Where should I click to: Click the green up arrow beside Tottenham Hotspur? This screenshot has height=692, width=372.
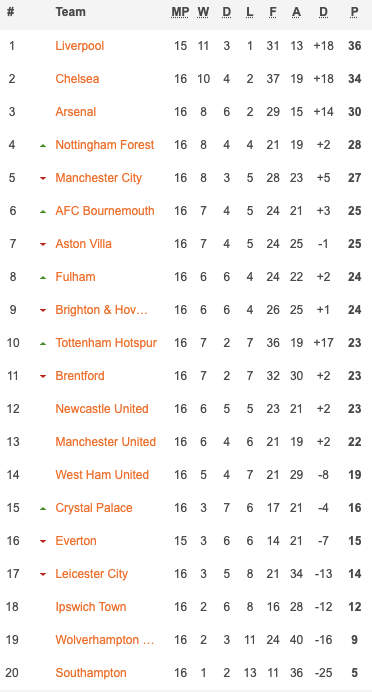point(43,343)
